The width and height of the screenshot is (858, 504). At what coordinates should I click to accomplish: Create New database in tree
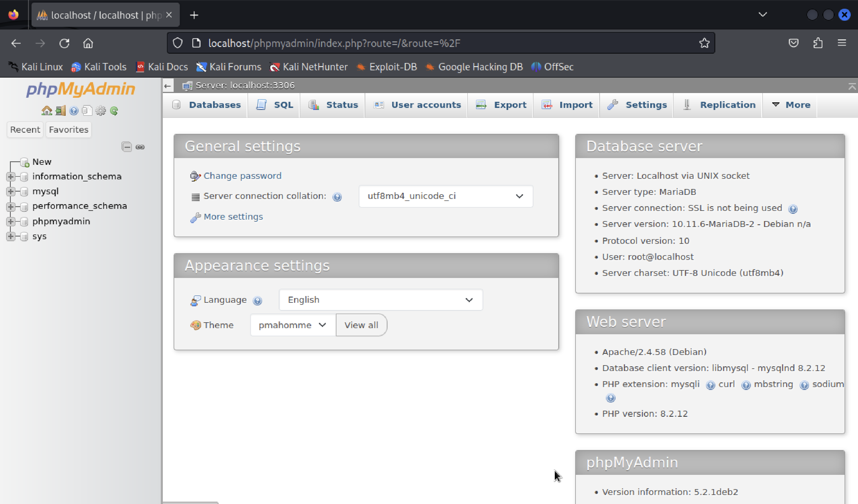tap(41, 162)
